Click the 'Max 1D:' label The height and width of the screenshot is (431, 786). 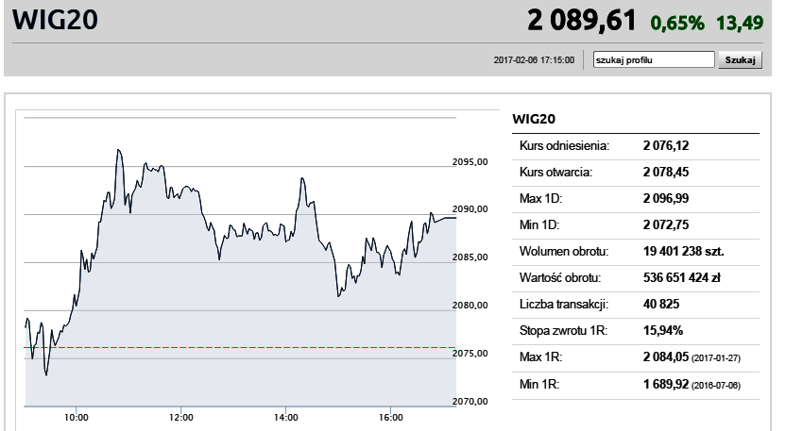click(x=541, y=199)
